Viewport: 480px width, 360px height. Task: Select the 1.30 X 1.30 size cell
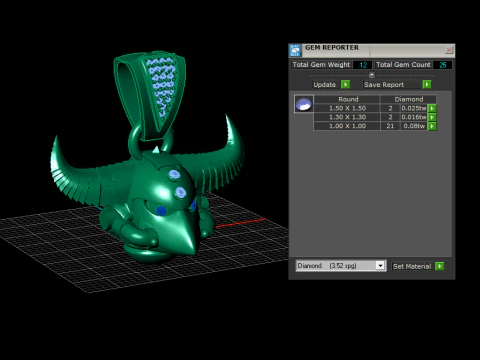point(347,117)
